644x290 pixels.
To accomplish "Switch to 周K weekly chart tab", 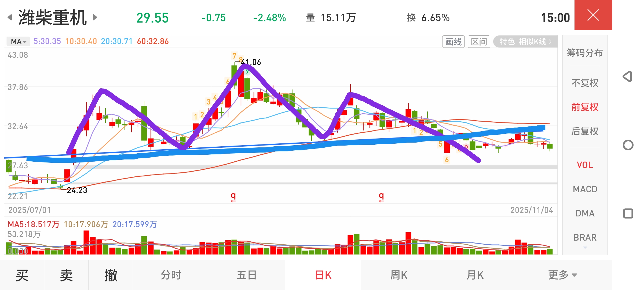I will pyautogui.click(x=399, y=275).
